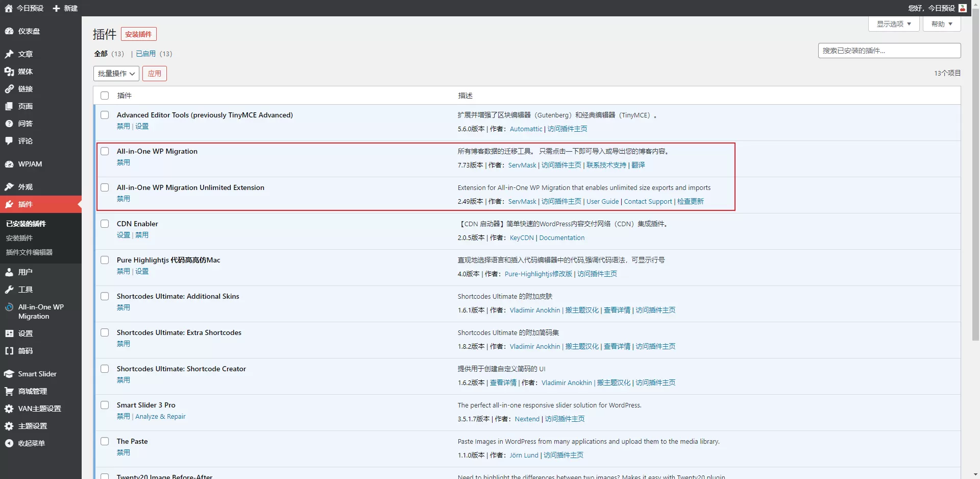The height and width of the screenshot is (479, 980).
Task: Click the All-in-One WP Migration sidebar icon
Action: (x=9, y=307)
